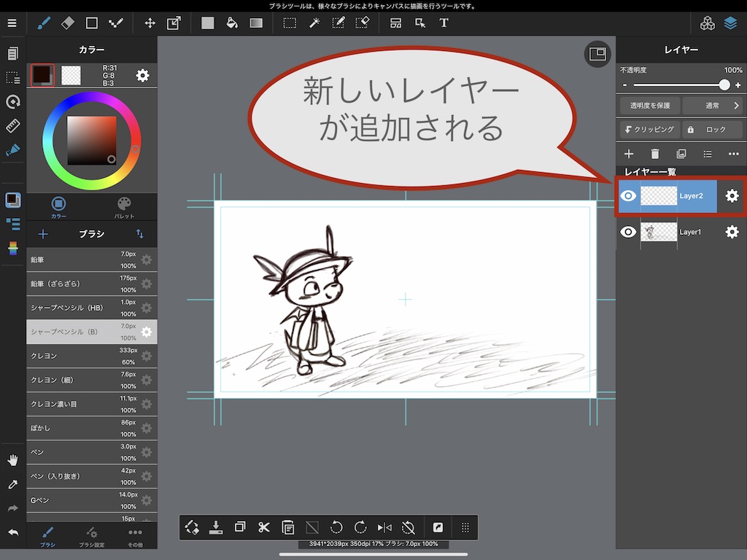Choose the Text tool
This screenshot has width=747, height=560.
point(444,23)
